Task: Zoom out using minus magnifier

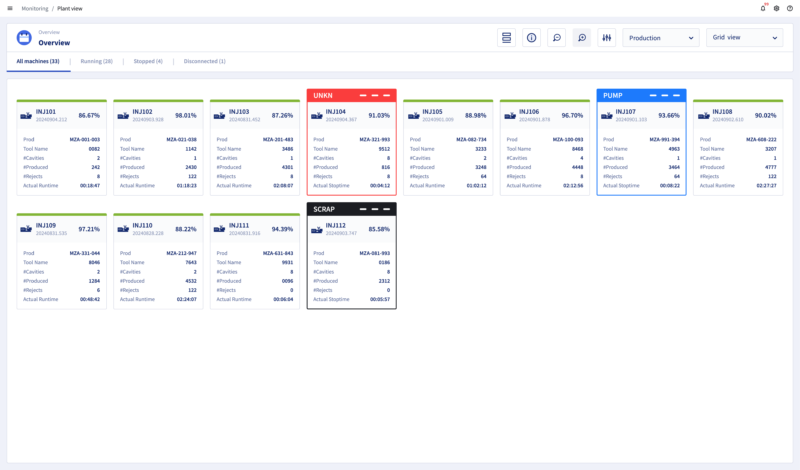Action: [x=557, y=37]
